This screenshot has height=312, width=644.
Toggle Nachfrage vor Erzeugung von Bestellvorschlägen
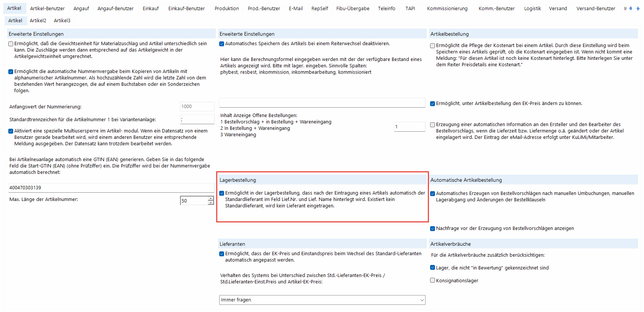coord(433,228)
